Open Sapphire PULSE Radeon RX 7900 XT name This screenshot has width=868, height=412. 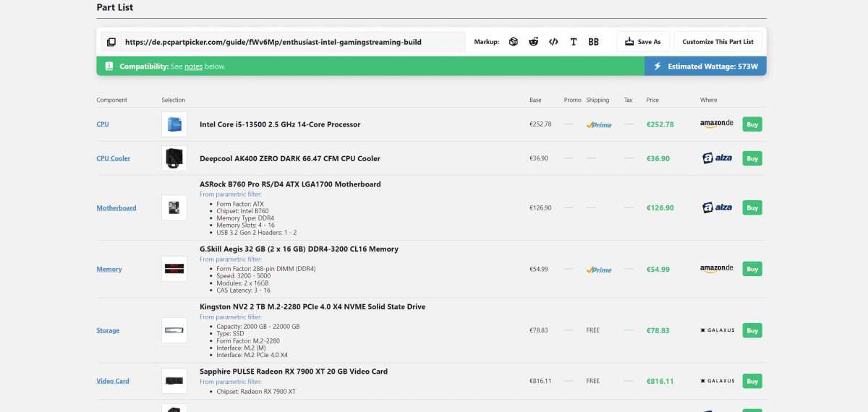[294, 372]
